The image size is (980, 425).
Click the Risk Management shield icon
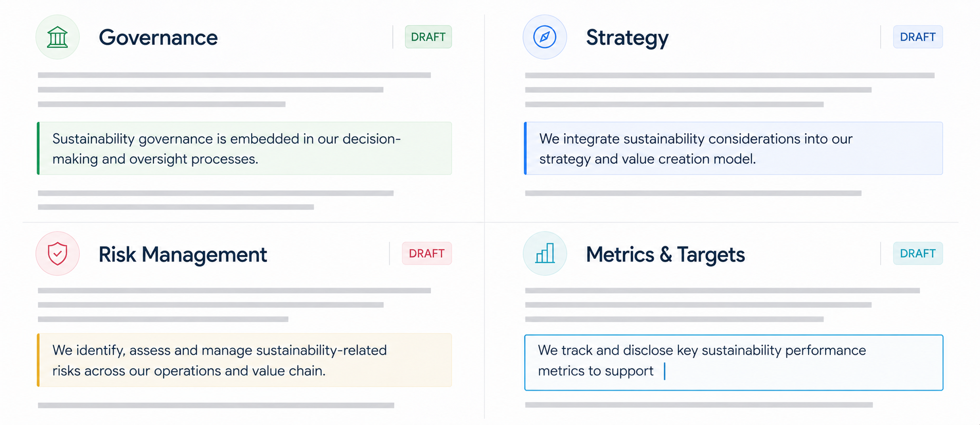57,254
